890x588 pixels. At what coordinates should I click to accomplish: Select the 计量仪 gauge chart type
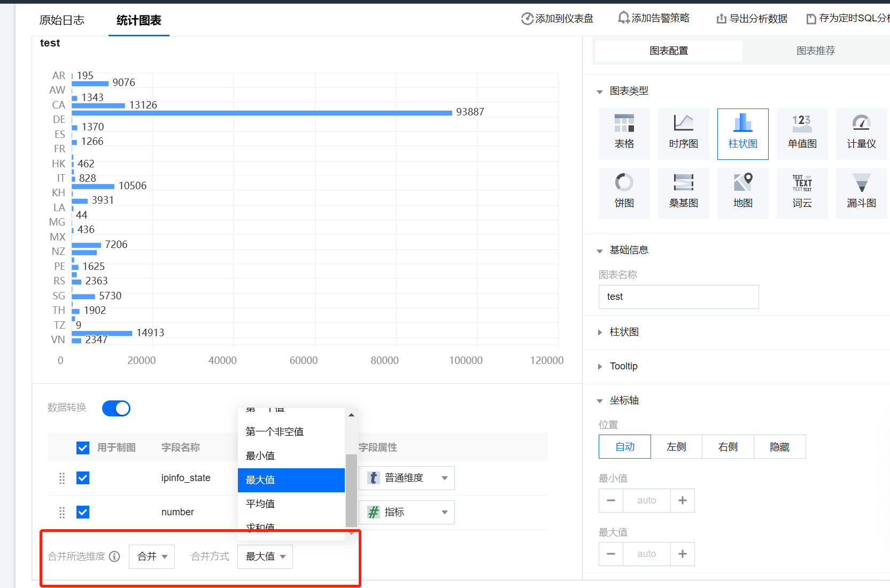click(861, 134)
